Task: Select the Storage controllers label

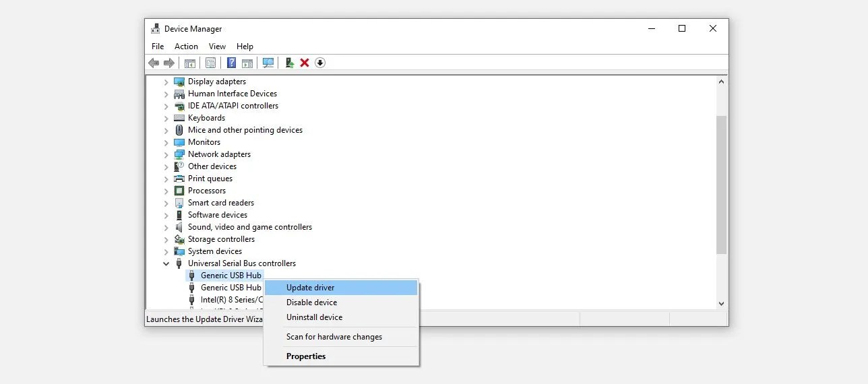Action: (x=221, y=239)
